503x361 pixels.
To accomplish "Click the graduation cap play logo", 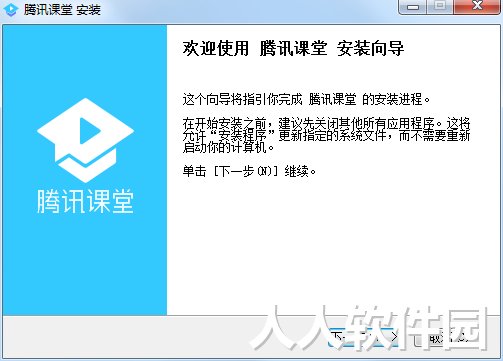I will (x=86, y=140).
